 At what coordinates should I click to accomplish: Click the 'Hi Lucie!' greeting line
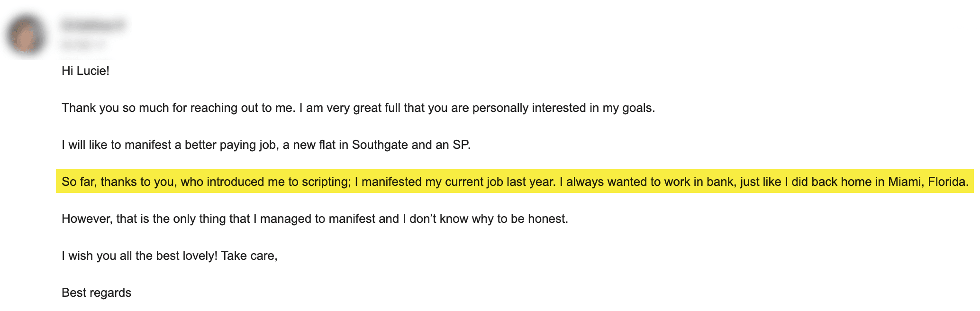pos(86,71)
